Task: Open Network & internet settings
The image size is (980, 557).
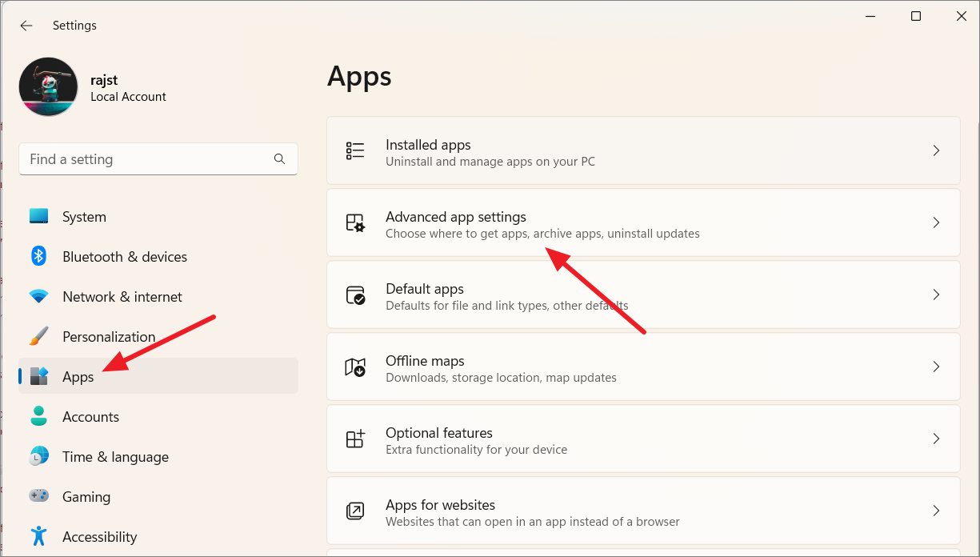Action: click(158, 297)
